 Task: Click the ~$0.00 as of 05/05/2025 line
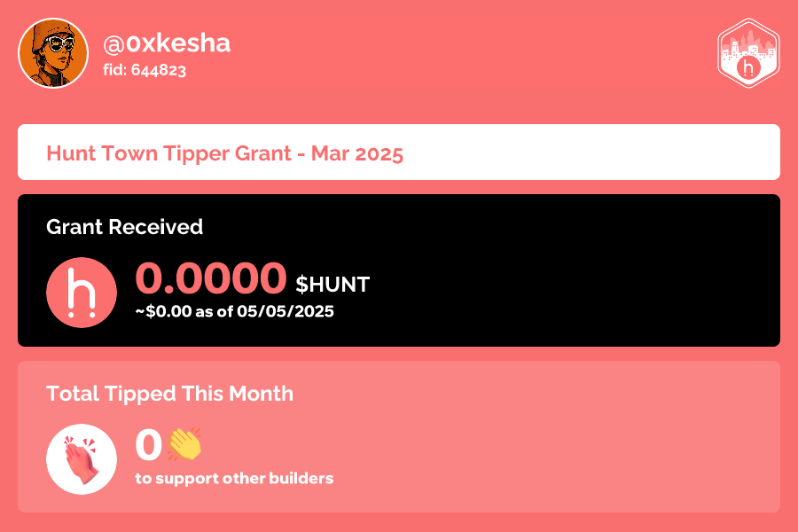tap(235, 311)
